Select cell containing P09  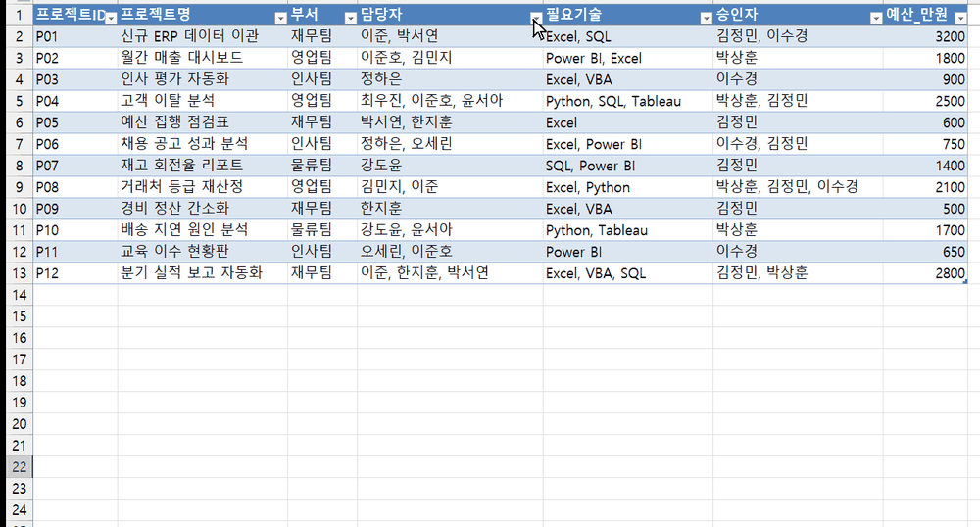[x=75, y=209]
